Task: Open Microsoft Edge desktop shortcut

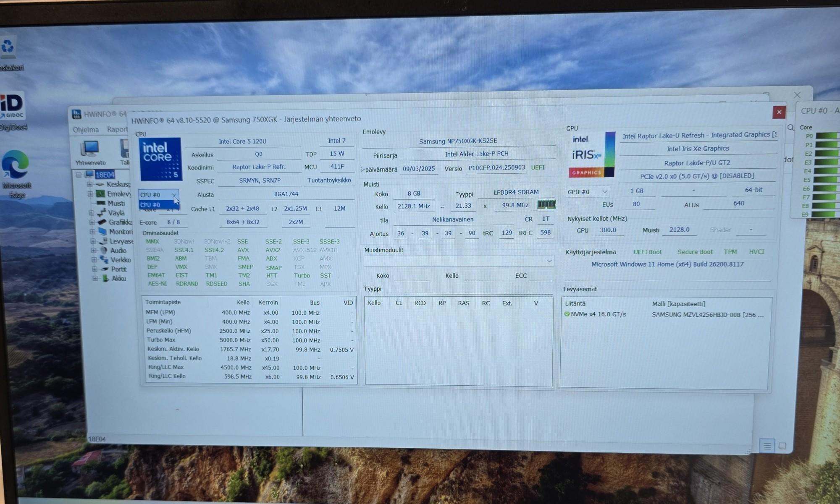Action: click(15, 165)
